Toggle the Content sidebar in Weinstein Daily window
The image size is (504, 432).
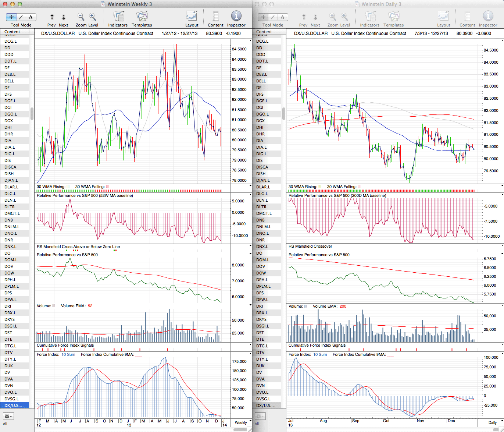click(467, 17)
